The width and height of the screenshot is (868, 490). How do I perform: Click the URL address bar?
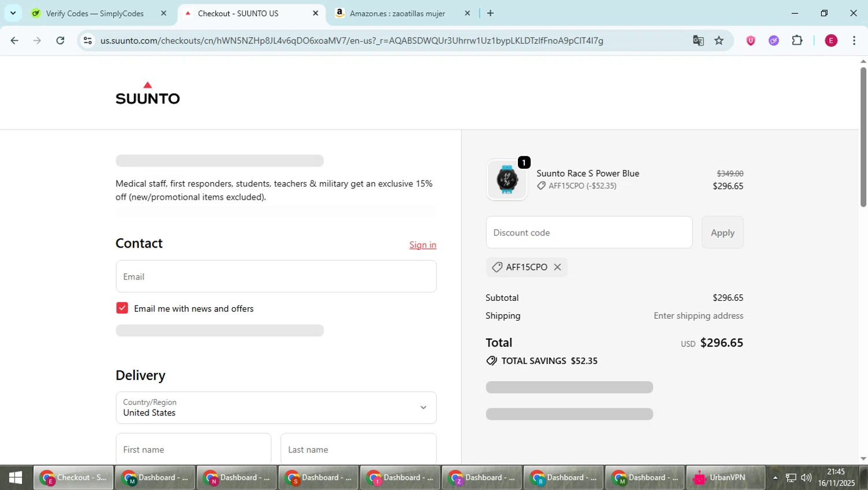pos(352,40)
